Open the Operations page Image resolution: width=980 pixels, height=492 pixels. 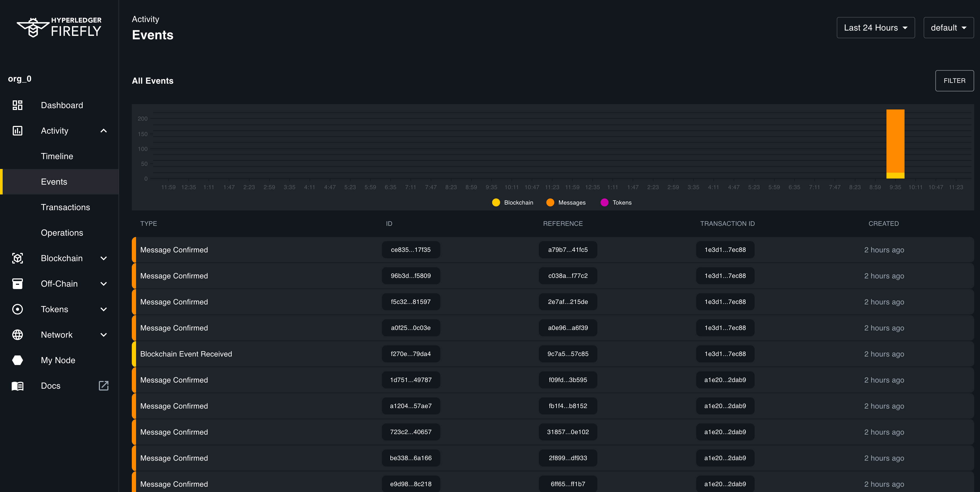click(x=62, y=233)
